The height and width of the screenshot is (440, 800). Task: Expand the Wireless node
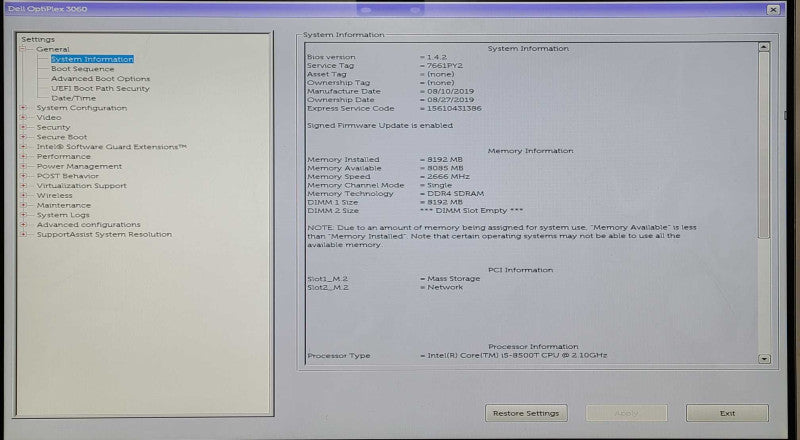coord(23,195)
